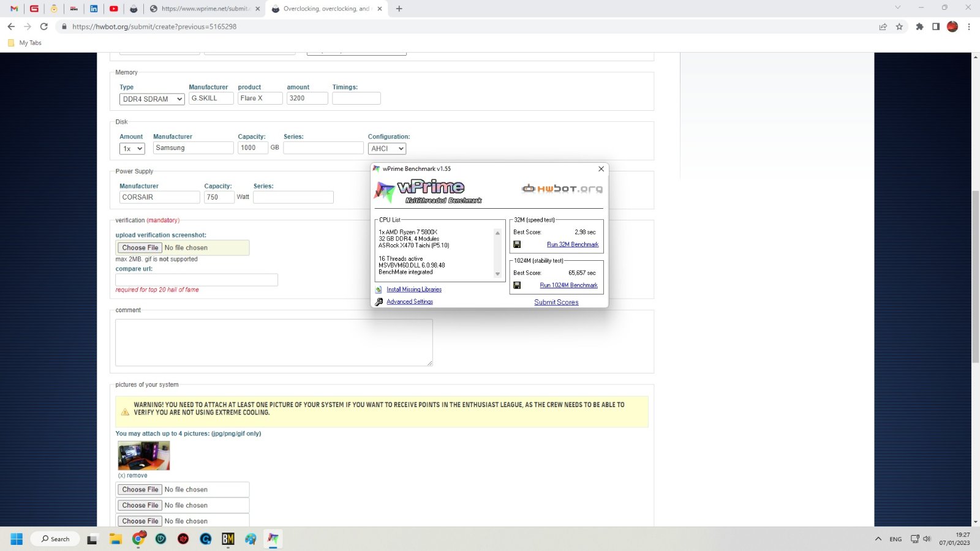
Task: Open Chrome extensions puzzle icon
Action: click(x=919, y=26)
